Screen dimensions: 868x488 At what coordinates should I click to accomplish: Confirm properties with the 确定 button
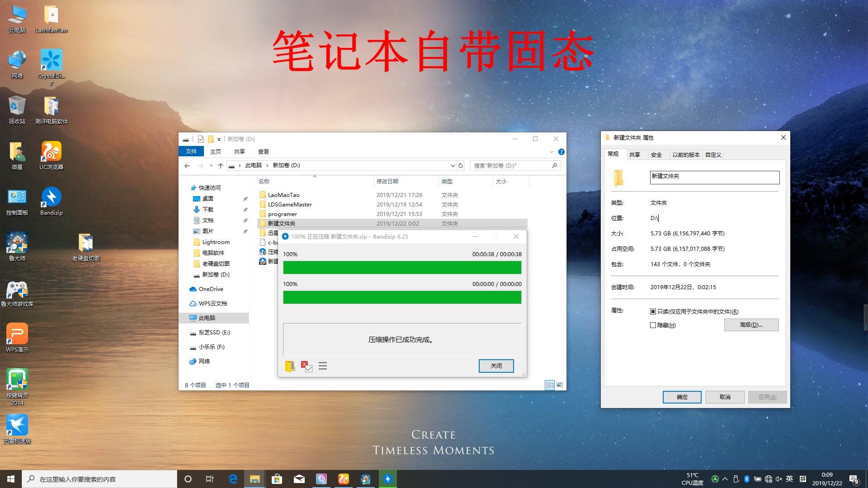point(682,397)
